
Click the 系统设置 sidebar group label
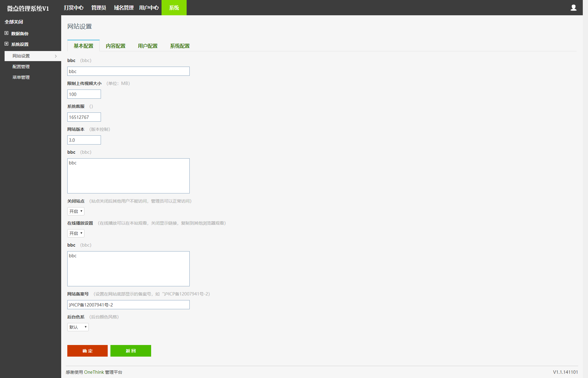tap(20, 44)
